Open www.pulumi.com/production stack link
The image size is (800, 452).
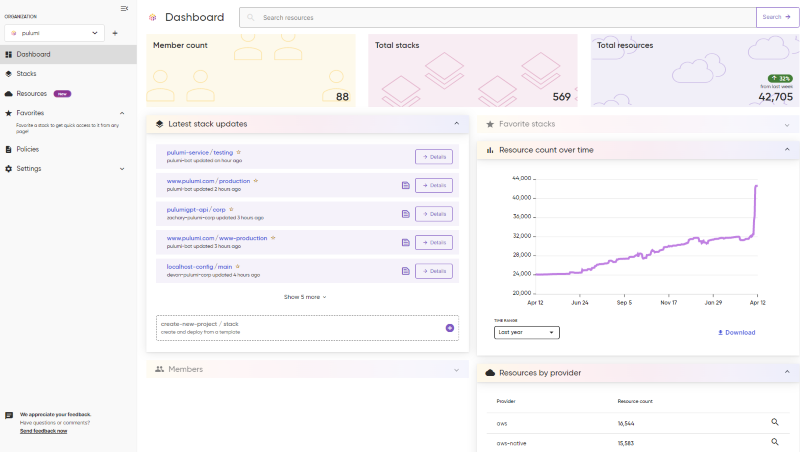(208, 181)
